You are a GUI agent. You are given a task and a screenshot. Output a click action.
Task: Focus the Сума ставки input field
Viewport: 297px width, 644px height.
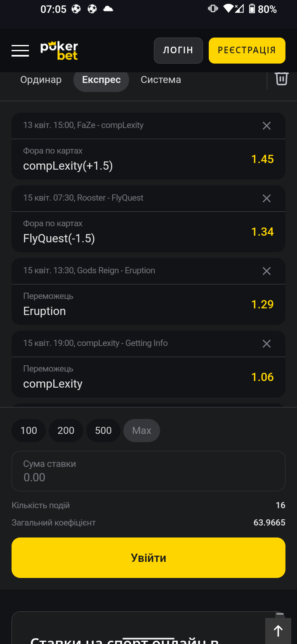coord(148,471)
